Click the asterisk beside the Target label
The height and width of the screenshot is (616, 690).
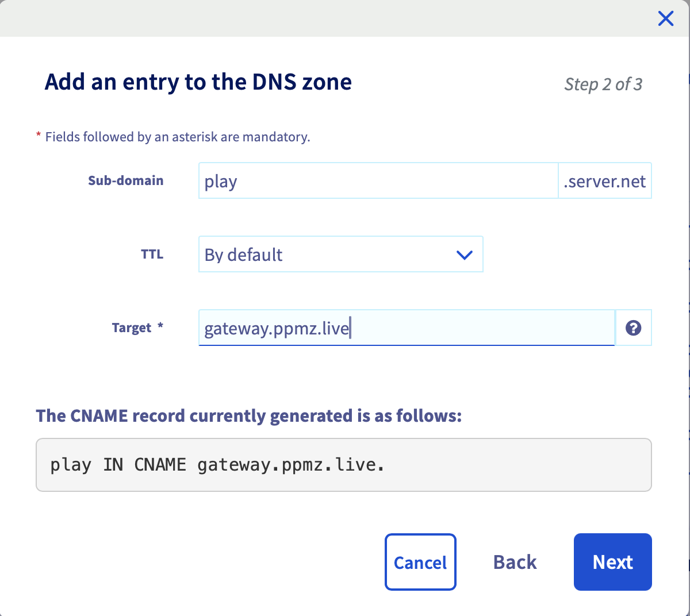pyautogui.click(x=160, y=326)
